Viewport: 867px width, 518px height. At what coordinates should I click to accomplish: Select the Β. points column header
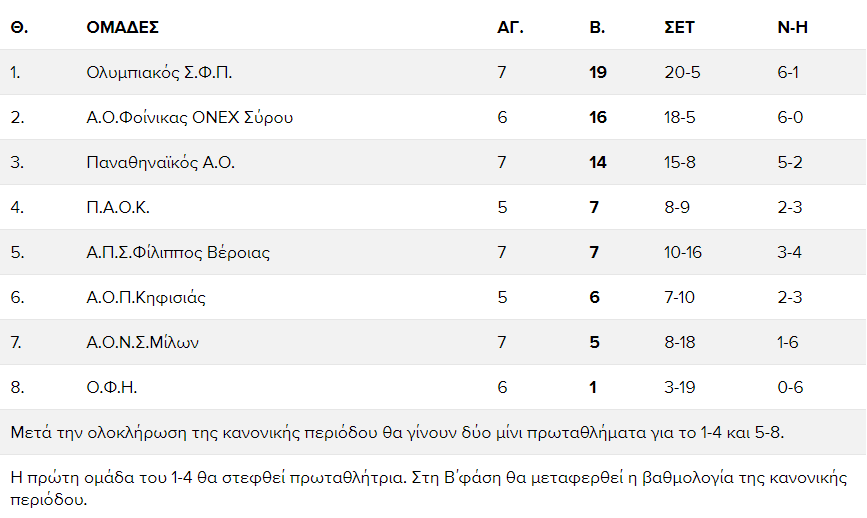[597, 27]
